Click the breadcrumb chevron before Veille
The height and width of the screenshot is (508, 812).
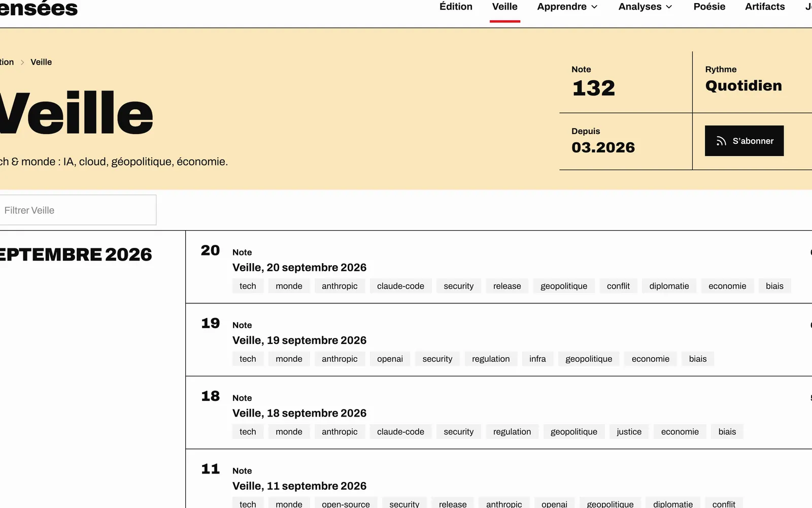tap(22, 62)
